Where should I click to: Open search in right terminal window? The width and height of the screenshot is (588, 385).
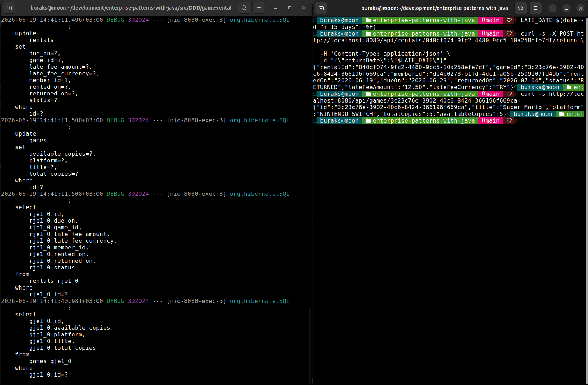[521, 8]
